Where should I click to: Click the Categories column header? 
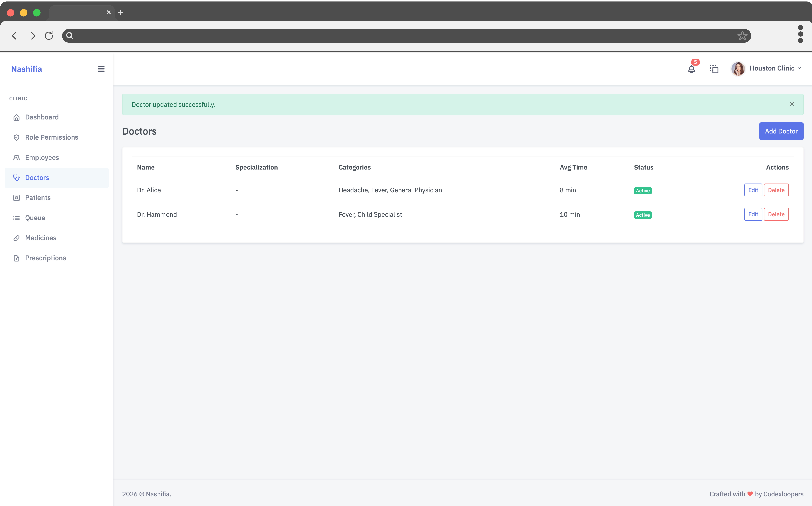tap(354, 167)
